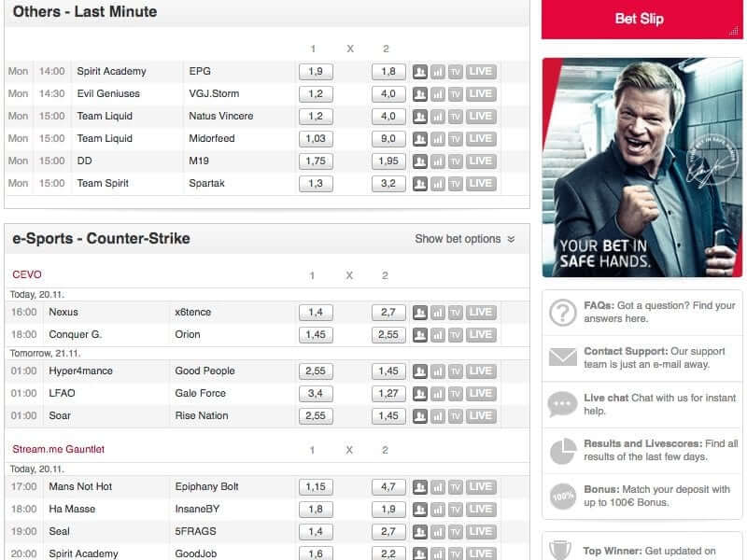Image resolution: width=747 pixels, height=560 pixels.
Task: Click the 100% Bonus badge icon
Action: (x=563, y=497)
